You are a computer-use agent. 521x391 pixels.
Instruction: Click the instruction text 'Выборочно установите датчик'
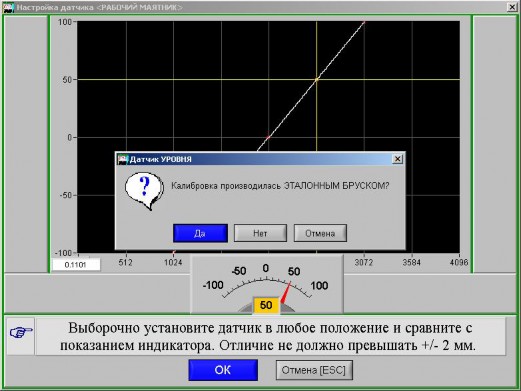165,328
